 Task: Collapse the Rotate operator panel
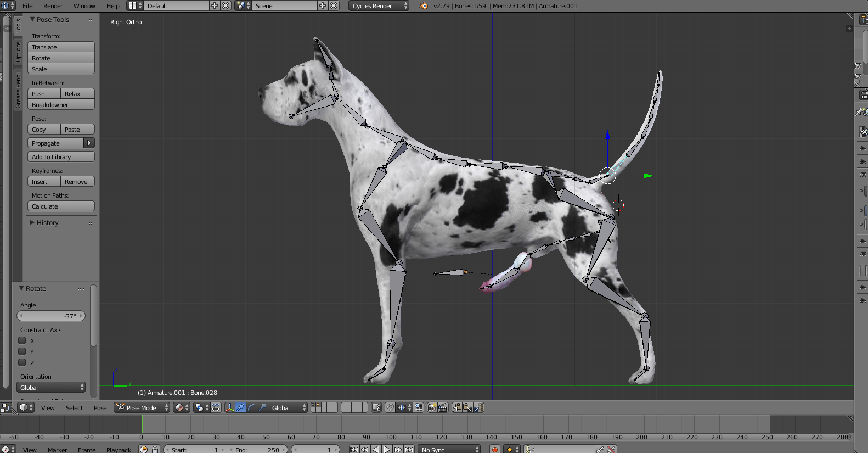(21, 288)
